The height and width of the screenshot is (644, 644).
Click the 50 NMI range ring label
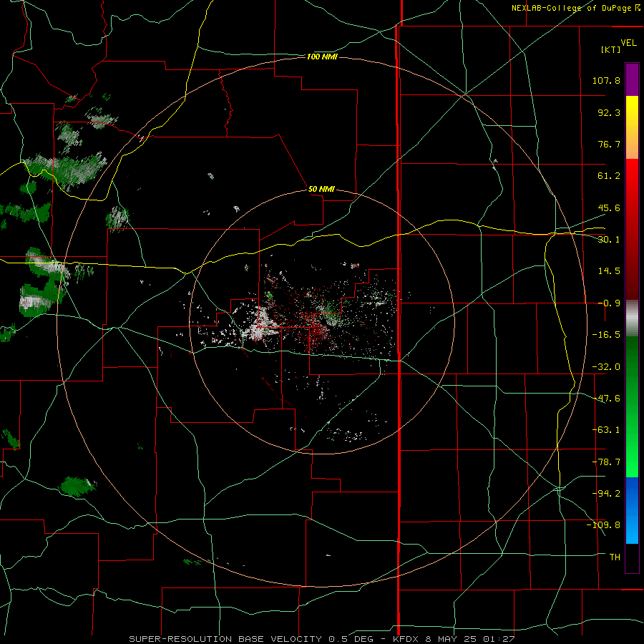point(321,189)
